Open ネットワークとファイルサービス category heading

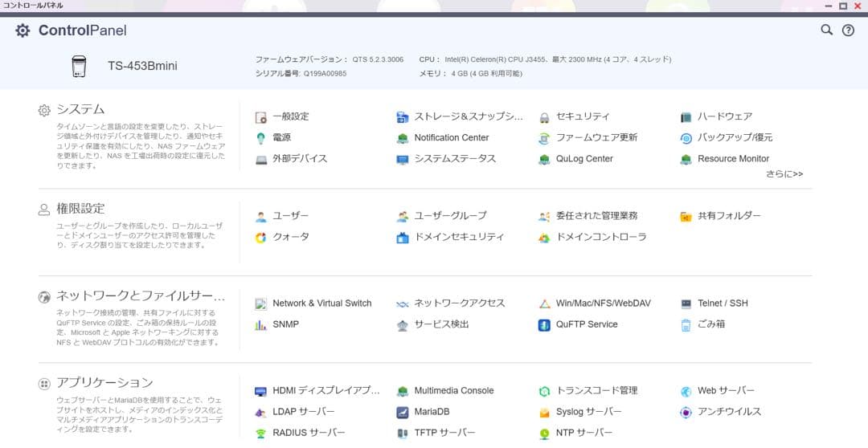tap(141, 296)
